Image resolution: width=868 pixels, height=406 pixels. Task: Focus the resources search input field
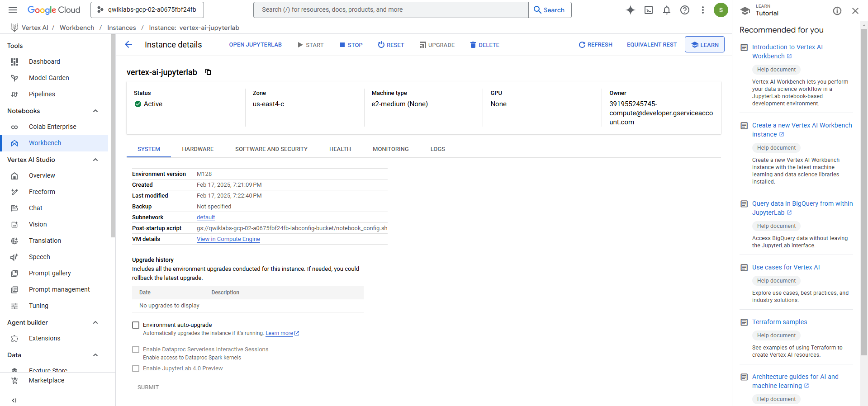[x=391, y=9]
